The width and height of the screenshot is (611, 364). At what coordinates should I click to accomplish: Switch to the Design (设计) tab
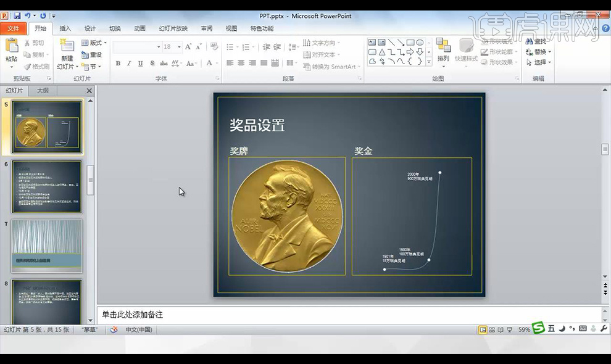pos(90,28)
